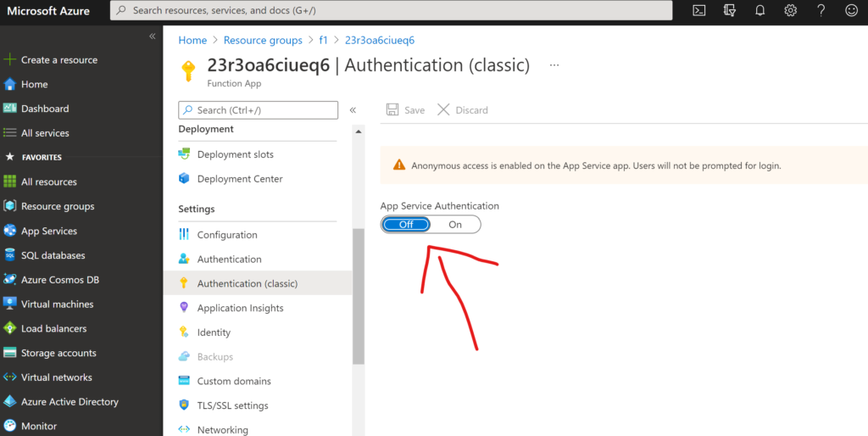The width and height of the screenshot is (868, 436).
Task: Click the resource menu scroll up arrow
Action: 359,131
